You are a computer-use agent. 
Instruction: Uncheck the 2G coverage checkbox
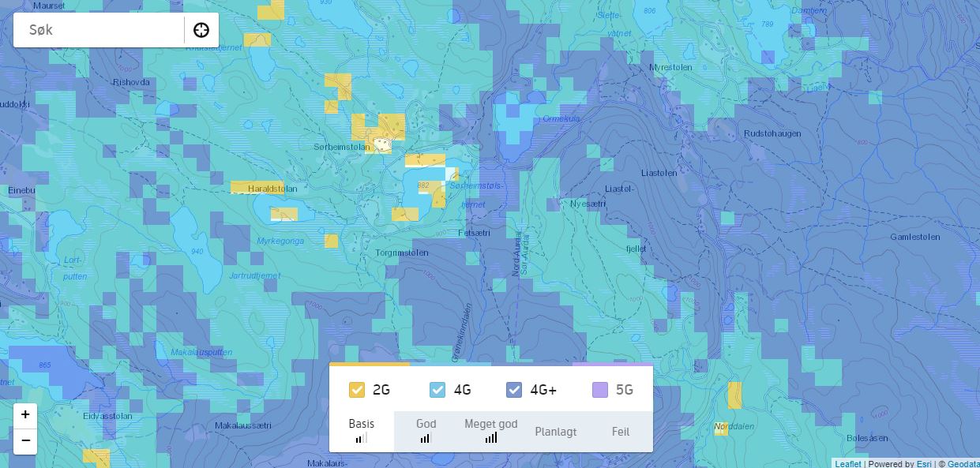point(357,390)
